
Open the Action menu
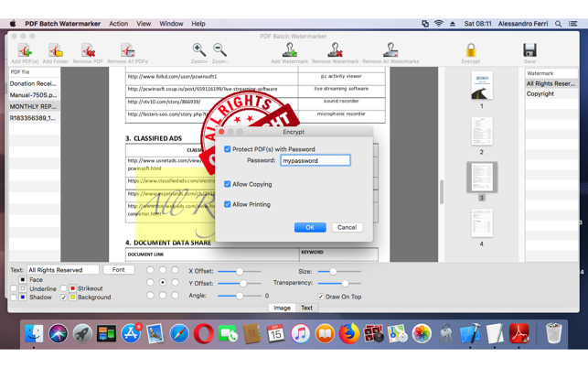119,24
